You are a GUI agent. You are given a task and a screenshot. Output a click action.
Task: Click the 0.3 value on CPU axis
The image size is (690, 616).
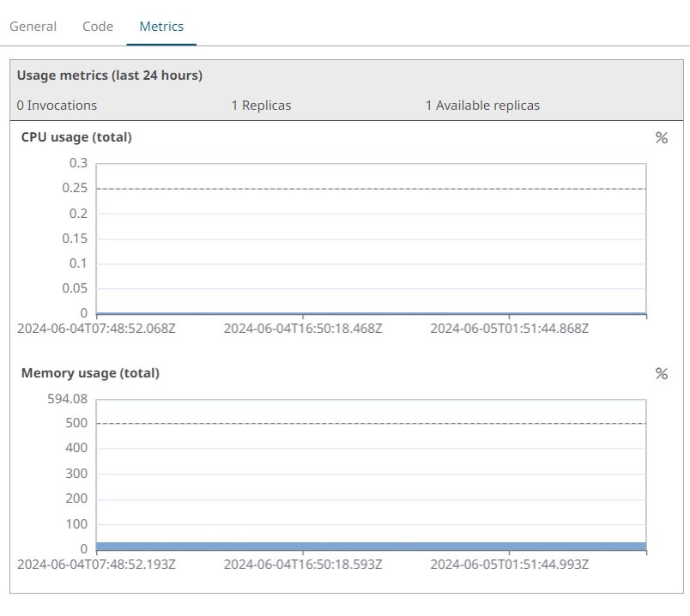[79, 163]
